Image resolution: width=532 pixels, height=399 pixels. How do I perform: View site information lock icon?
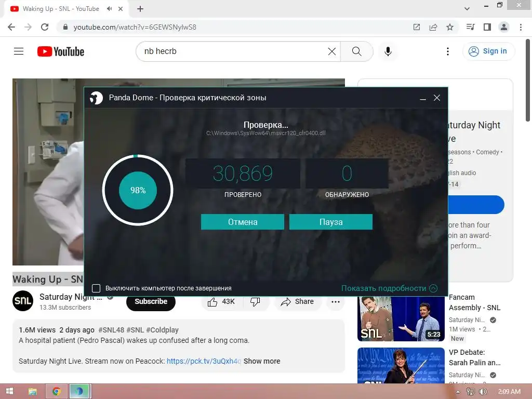coord(65,27)
